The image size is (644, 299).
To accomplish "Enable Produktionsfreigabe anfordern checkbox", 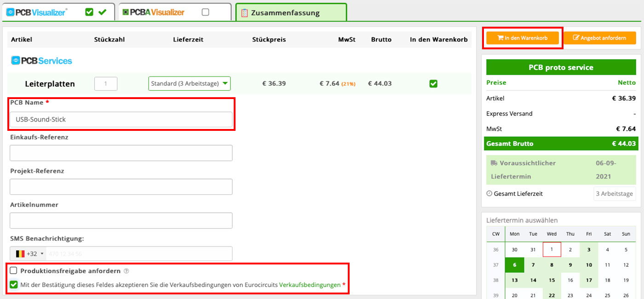I will (14, 271).
